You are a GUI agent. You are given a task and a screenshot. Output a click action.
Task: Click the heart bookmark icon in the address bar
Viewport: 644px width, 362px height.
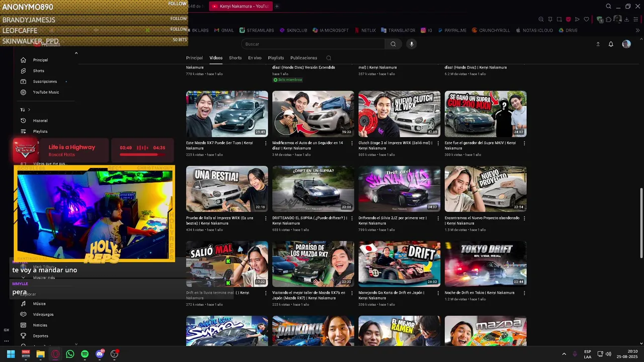586,20
